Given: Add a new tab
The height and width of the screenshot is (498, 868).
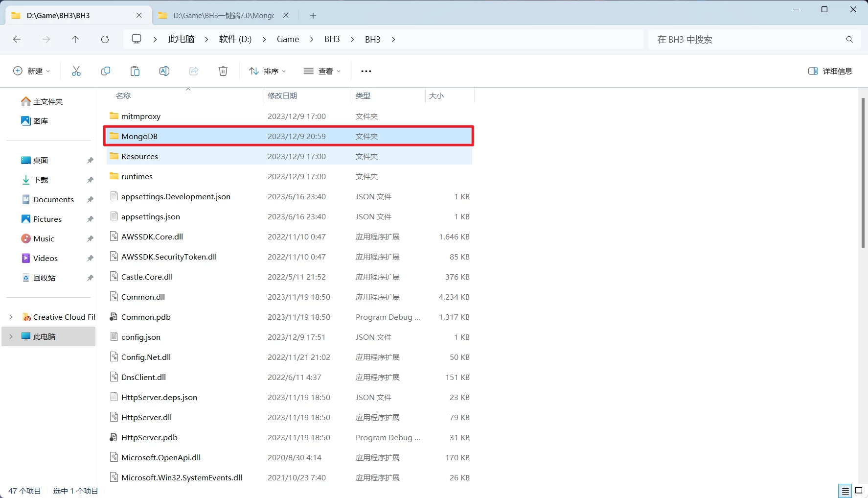Looking at the screenshot, I should click(313, 16).
